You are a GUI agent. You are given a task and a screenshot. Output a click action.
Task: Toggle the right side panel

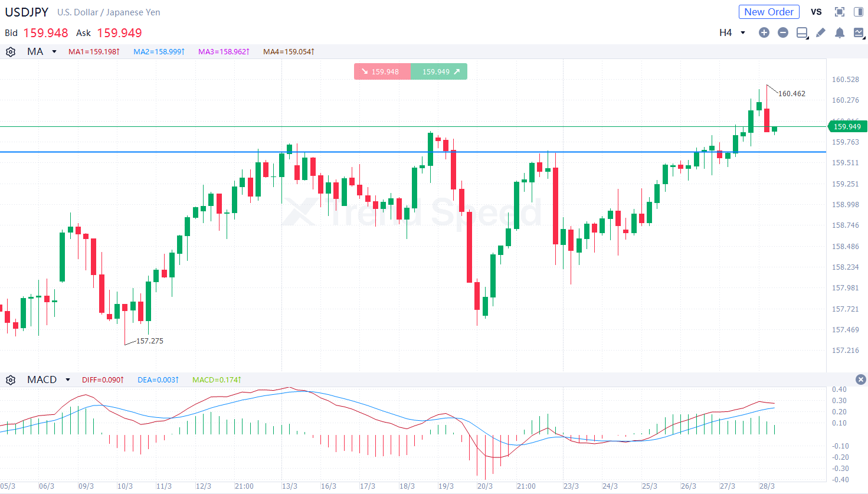pos(858,12)
